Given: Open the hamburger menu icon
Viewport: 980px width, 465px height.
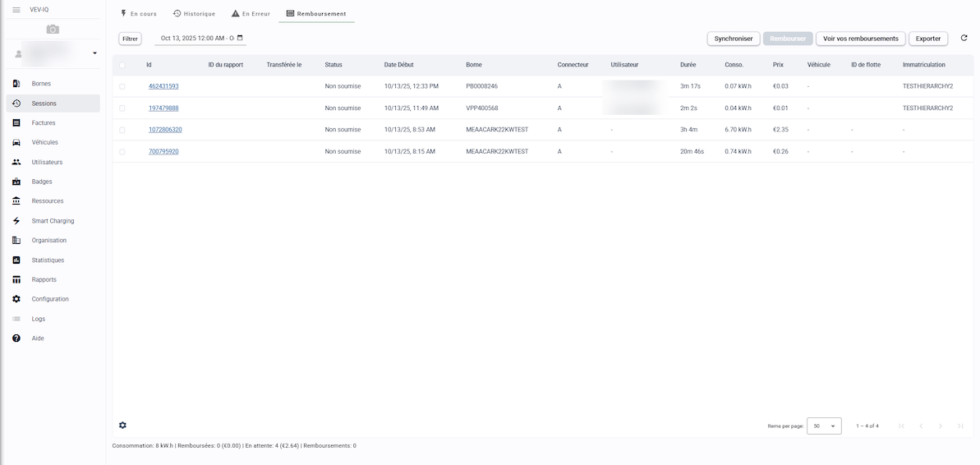Looking at the screenshot, I should pyautogui.click(x=16, y=9).
